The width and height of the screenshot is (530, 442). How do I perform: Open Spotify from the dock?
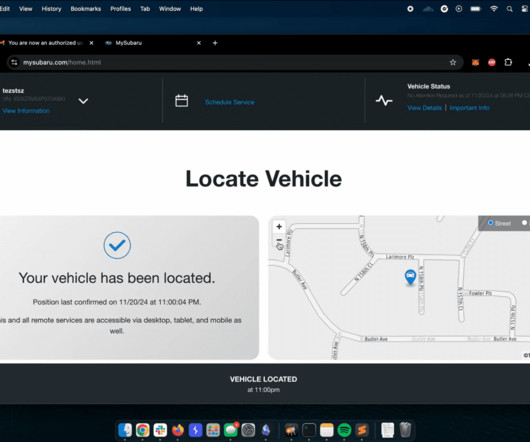pyautogui.click(x=344, y=430)
